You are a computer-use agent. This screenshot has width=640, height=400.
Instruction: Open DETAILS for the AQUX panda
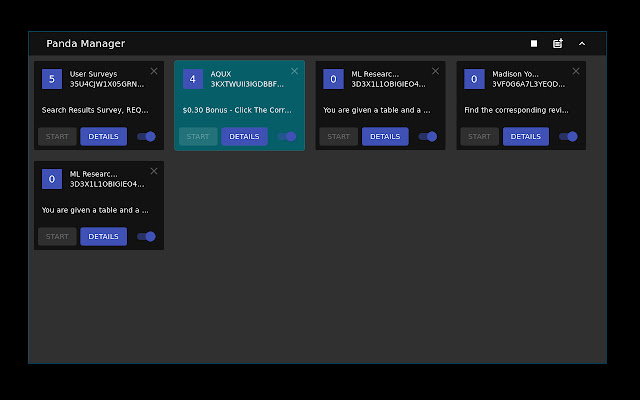244,136
